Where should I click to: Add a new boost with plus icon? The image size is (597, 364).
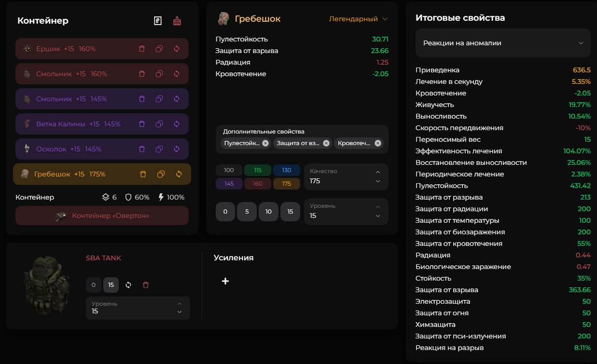click(x=225, y=281)
